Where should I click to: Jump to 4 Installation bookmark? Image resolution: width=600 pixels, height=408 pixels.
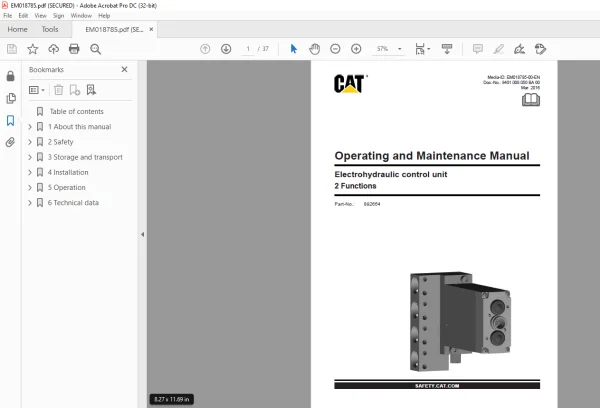click(x=68, y=172)
